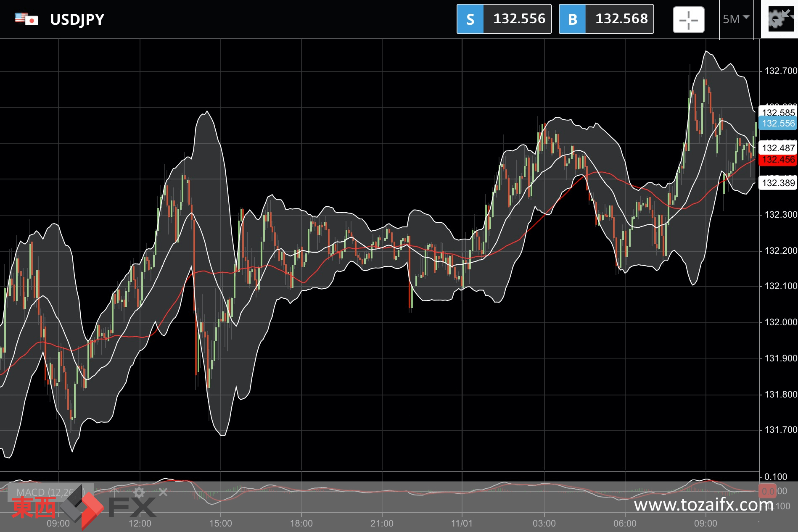Remove MACD indicator with X icon
This screenshot has width=798, height=532.
click(x=163, y=492)
